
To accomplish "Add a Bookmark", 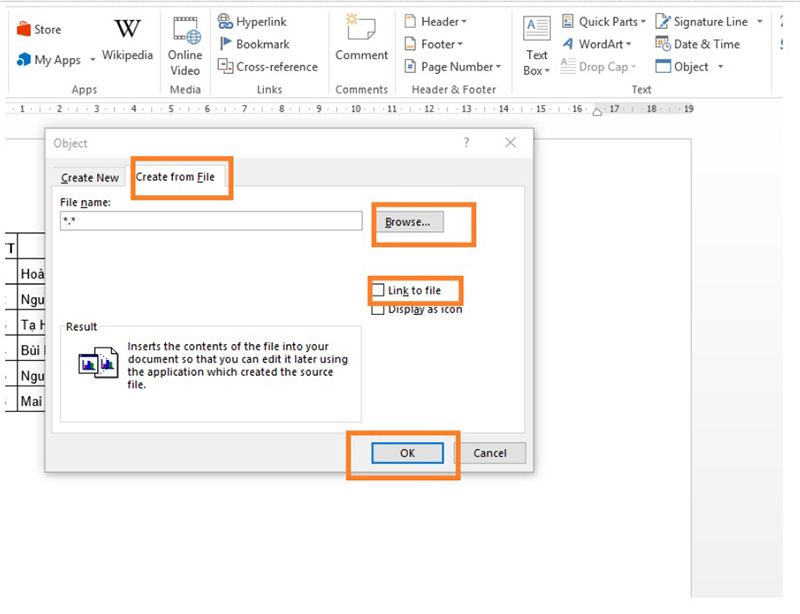I will point(254,44).
